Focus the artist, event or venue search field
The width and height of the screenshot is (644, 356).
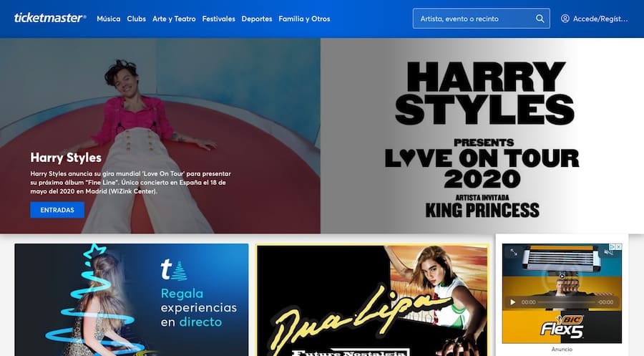pyautogui.click(x=472, y=19)
